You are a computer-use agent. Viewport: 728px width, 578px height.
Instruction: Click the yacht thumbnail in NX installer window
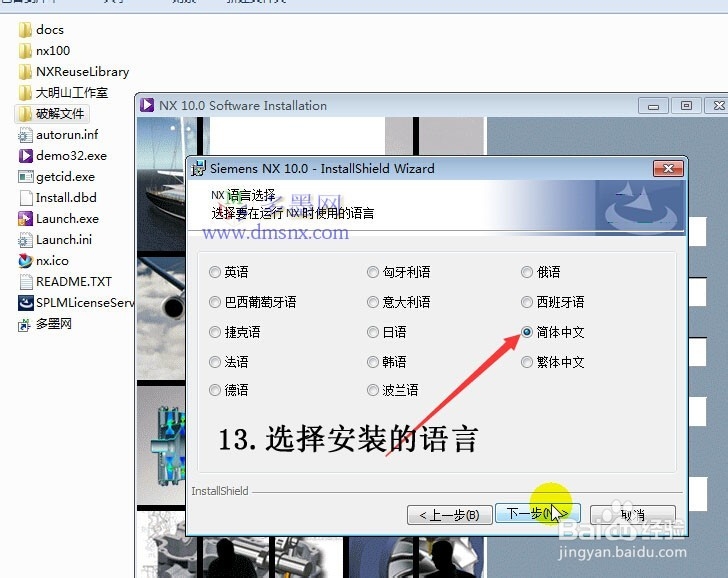coord(161,184)
